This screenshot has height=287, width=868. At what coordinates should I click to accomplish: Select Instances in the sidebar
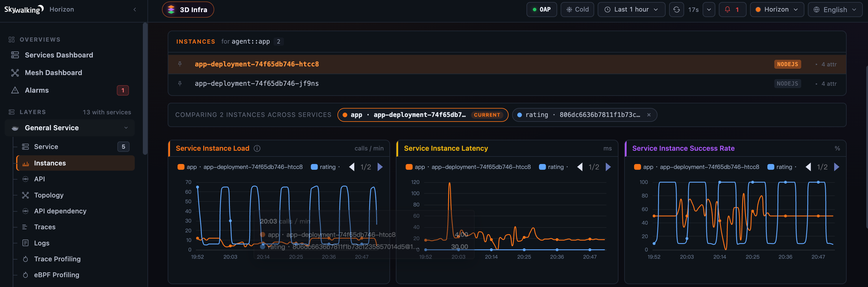point(75,163)
